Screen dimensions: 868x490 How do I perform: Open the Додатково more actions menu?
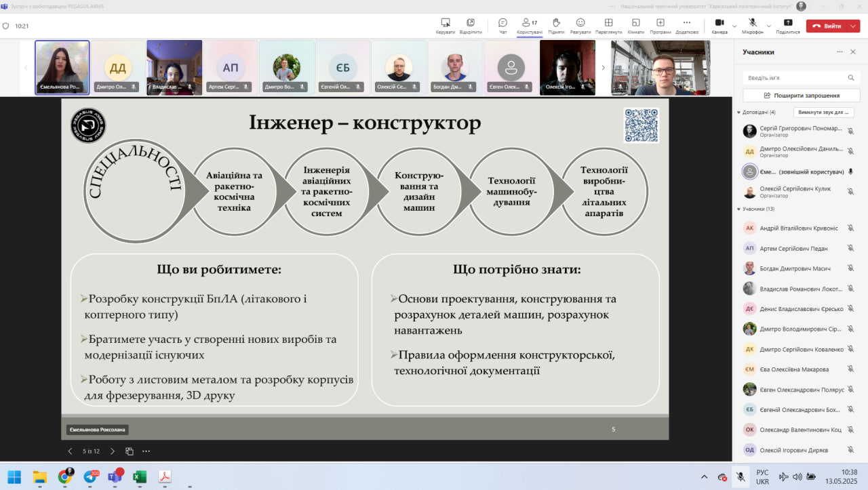pos(687,26)
